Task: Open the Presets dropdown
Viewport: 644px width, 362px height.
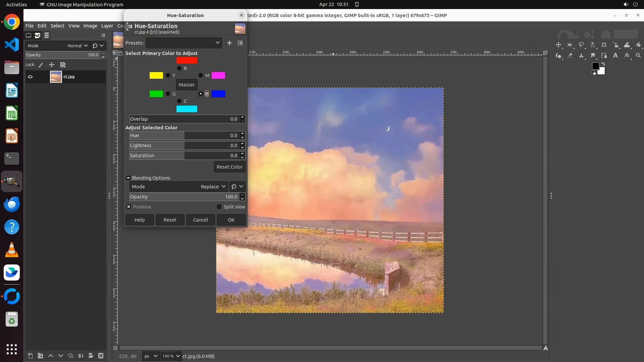Action: [x=184, y=43]
